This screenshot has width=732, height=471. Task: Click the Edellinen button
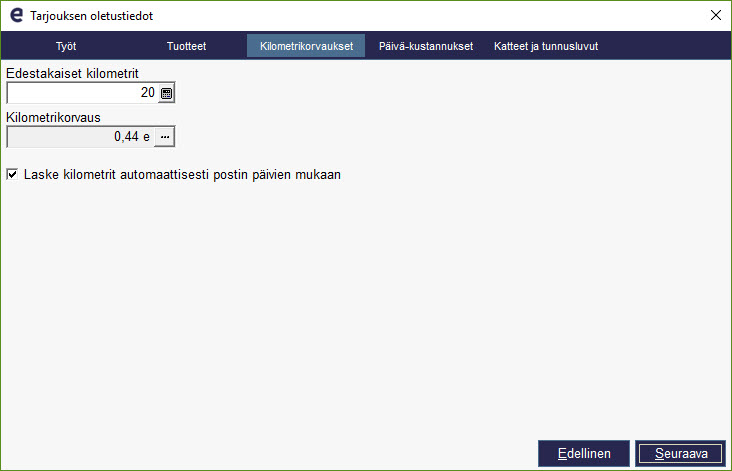coord(584,453)
